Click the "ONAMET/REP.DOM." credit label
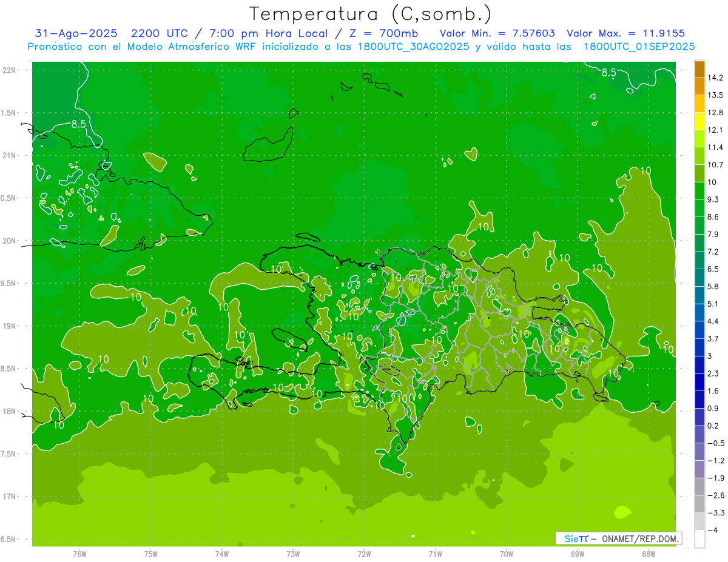The image size is (728, 562). pos(641,538)
